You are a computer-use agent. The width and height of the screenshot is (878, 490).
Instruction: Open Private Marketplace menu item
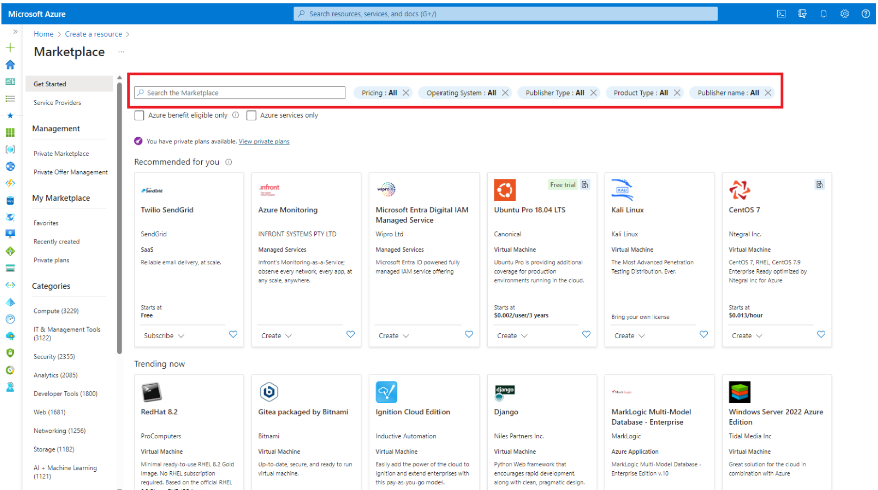click(x=61, y=153)
